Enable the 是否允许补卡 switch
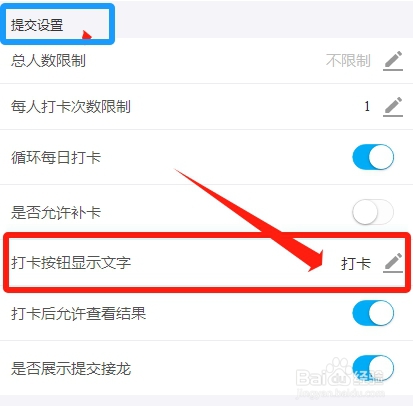413x411 pixels. [x=373, y=212]
